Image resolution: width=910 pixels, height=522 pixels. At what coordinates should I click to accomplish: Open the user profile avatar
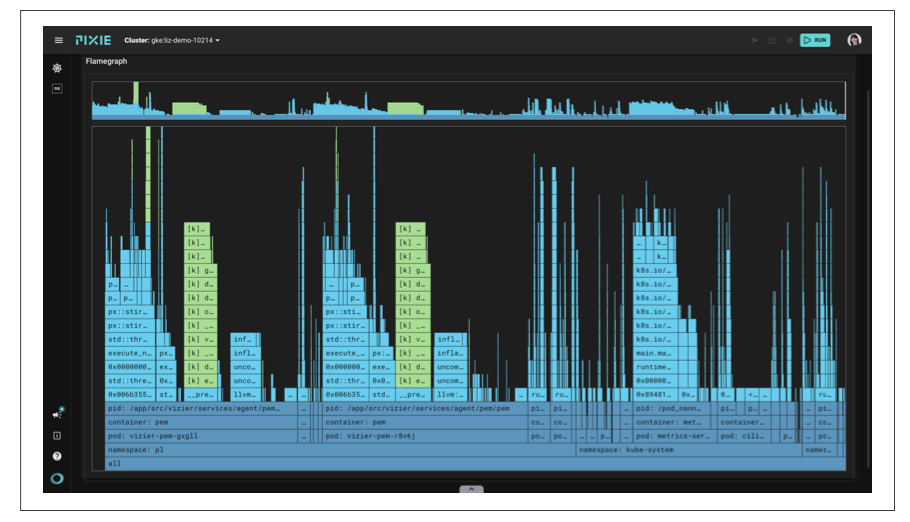click(x=854, y=40)
